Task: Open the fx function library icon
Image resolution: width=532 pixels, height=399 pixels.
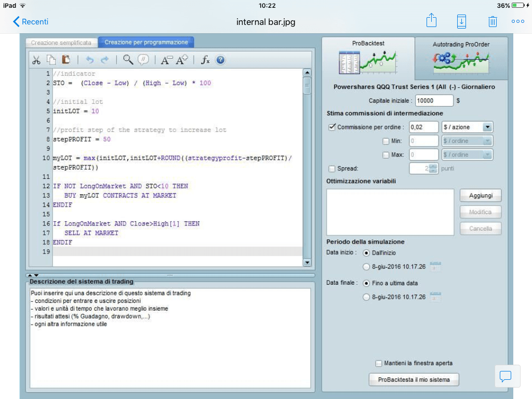Action: click(205, 60)
